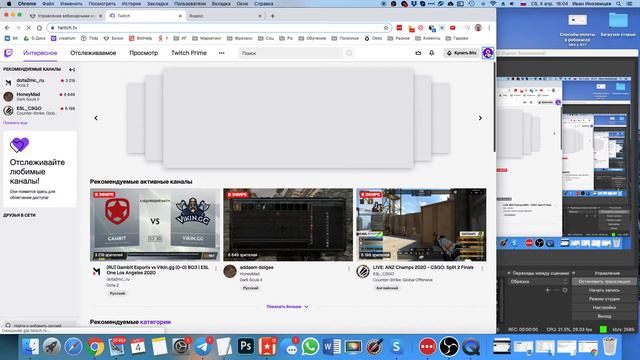Open Chrome's three-dot menu
Viewport: 640px width, 360px height.
tap(489, 27)
